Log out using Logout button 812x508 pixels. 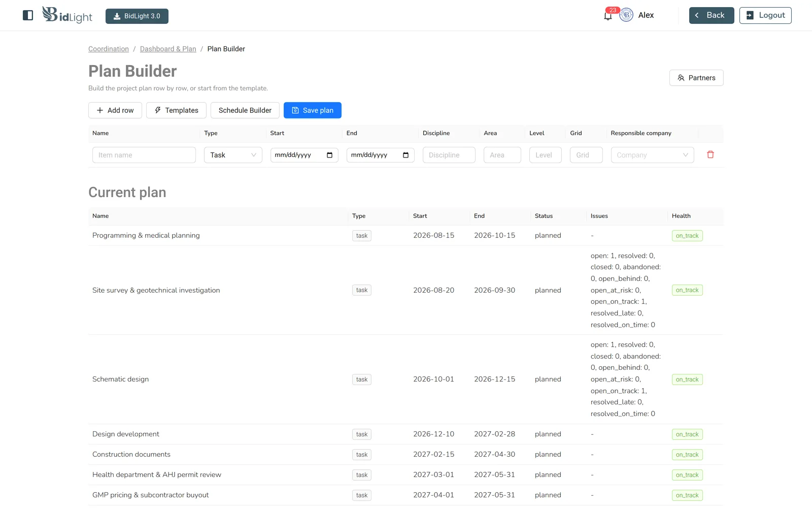[x=765, y=15]
